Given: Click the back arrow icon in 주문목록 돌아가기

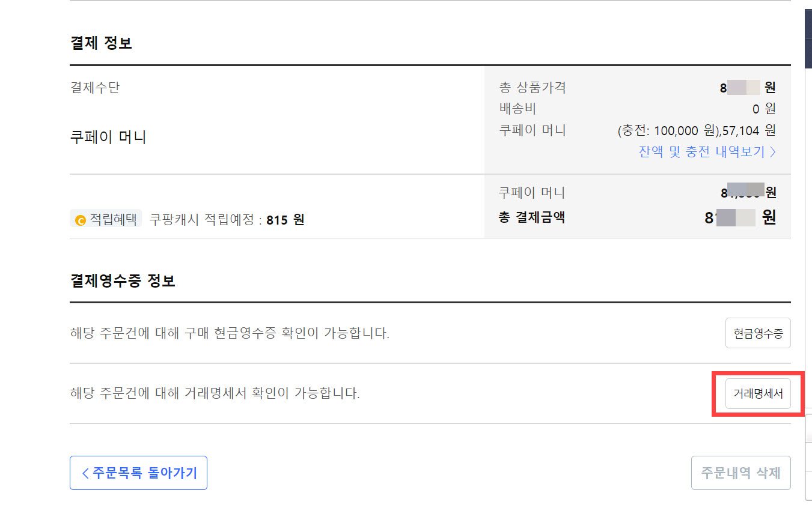Looking at the screenshot, I should point(85,473).
